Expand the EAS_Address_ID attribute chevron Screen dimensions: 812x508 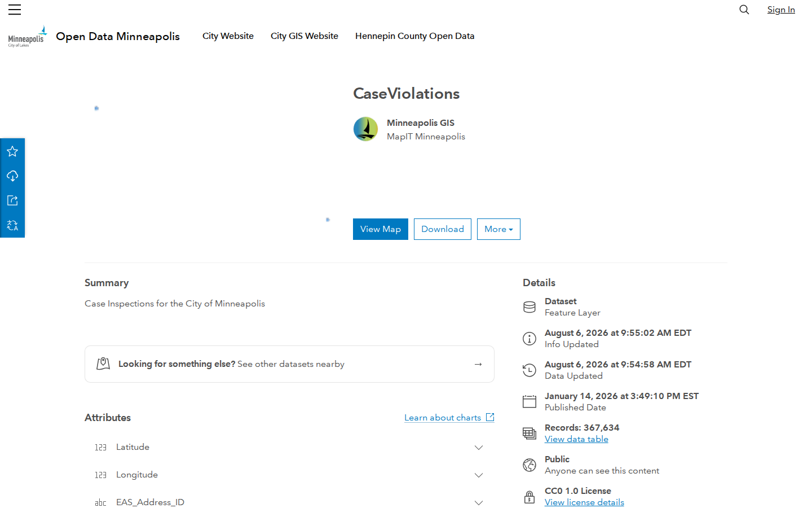coord(479,503)
